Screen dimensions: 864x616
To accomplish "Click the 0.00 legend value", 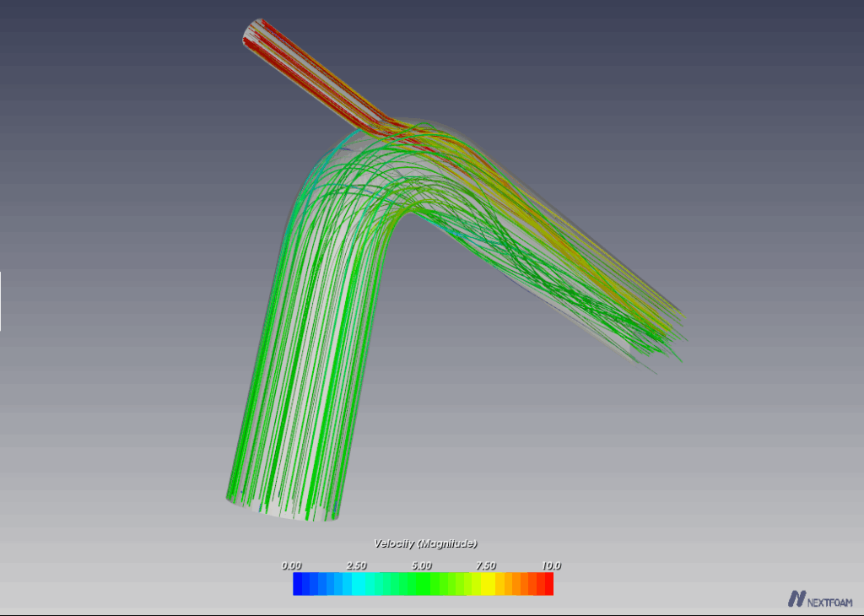I will (291, 566).
